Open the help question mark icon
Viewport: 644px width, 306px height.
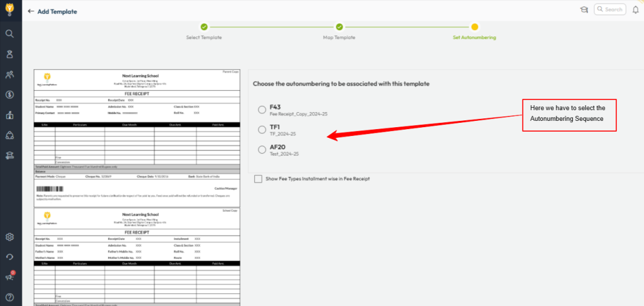[9, 297]
